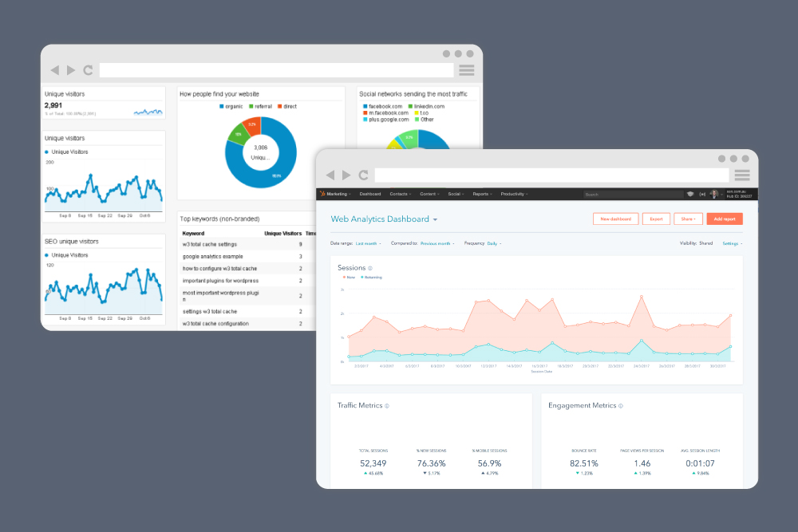This screenshot has height=532, width=798.
Task: Click the forward arrow in the front browser window
Action: (x=346, y=175)
